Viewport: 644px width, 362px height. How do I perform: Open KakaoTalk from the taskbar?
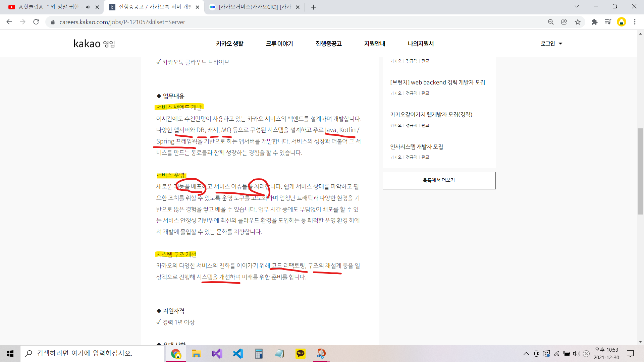click(x=300, y=353)
